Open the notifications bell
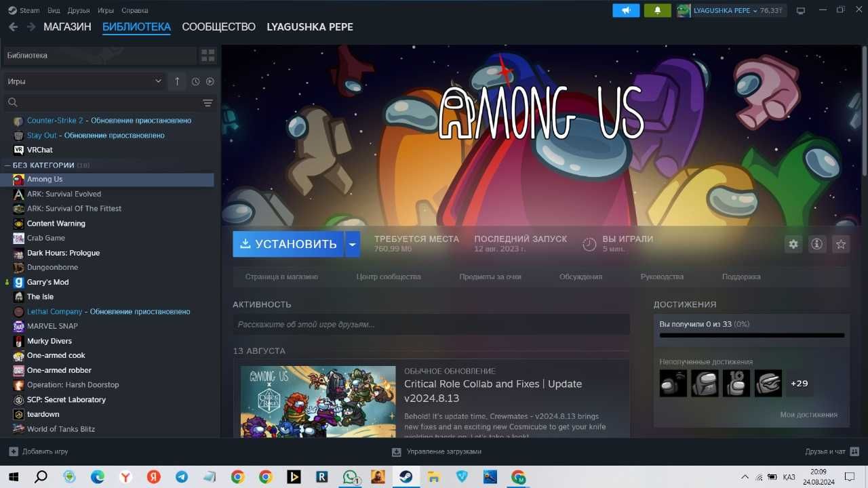Viewport: 868px width, 488px height. point(657,11)
